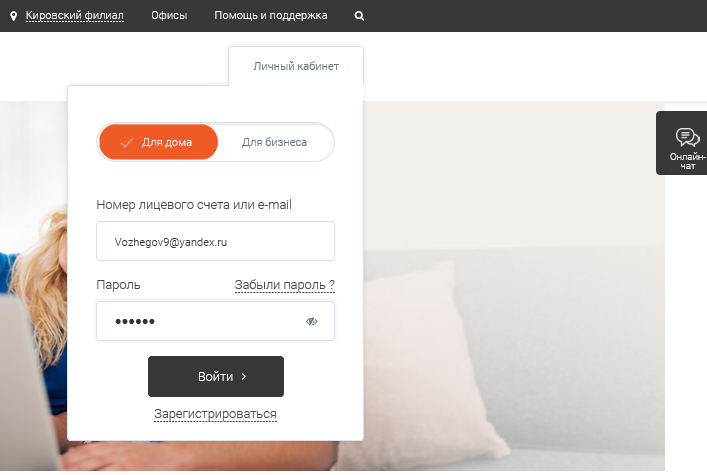Screen dimensions: 707x475
Task: Open Помощь и поддержка menu item
Action: pyautogui.click(x=271, y=15)
